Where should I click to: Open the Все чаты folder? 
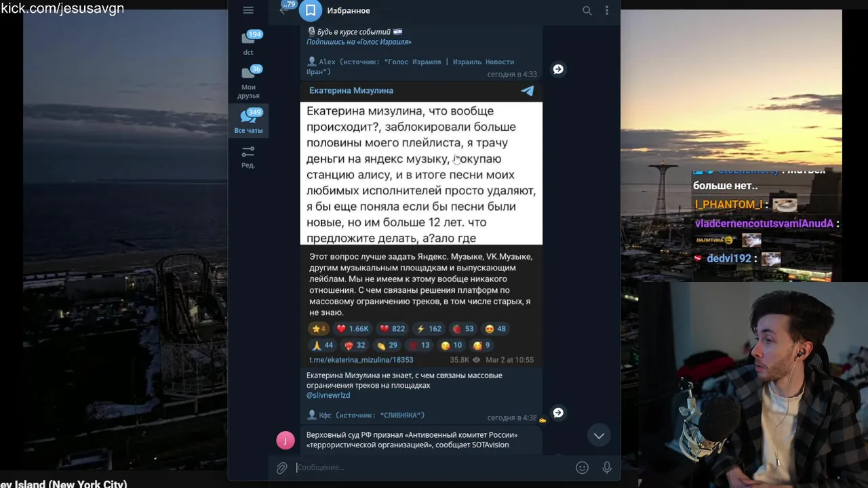(248, 121)
